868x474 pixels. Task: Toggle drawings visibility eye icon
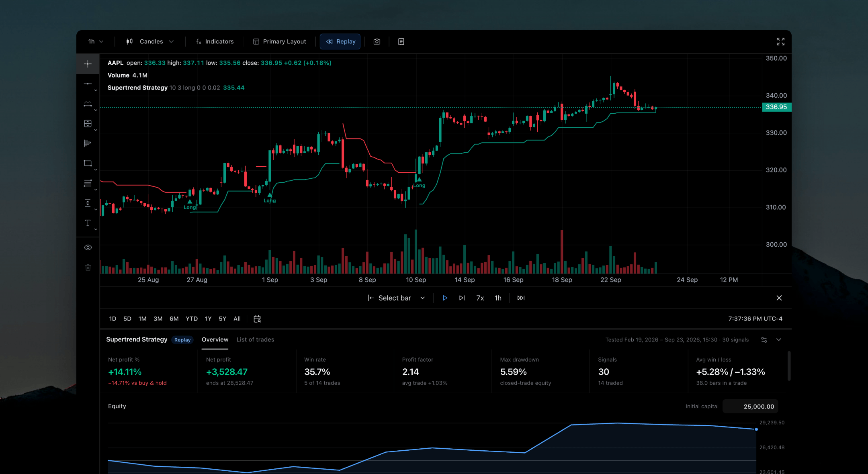point(88,247)
